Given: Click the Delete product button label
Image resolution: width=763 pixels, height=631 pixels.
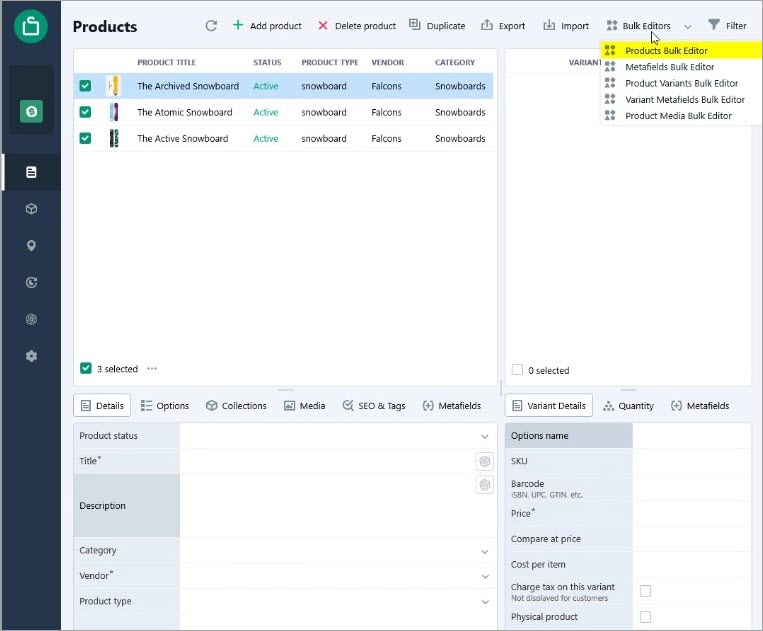Looking at the screenshot, I should click(365, 26).
